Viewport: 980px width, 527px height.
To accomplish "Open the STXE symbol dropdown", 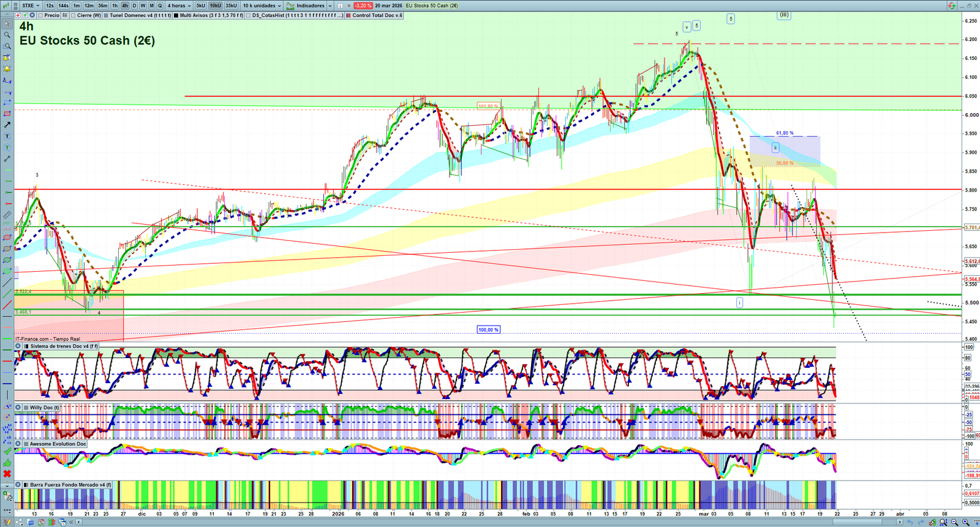I will (31, 6).
